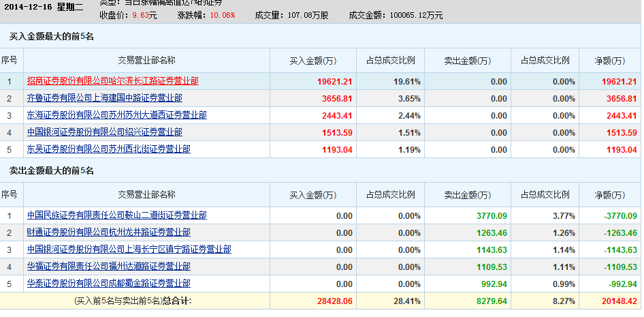Click 交易营业部名称 header in 买入金额最大的前5名 table
The width and height of the screenshot is (644, 317).
coord(146,61)
